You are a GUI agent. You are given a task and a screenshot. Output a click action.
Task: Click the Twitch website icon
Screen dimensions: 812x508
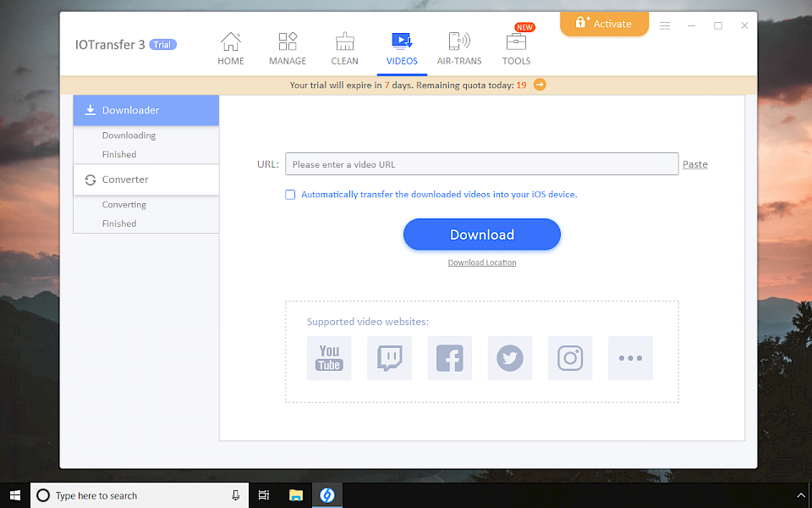pos(389,357)
